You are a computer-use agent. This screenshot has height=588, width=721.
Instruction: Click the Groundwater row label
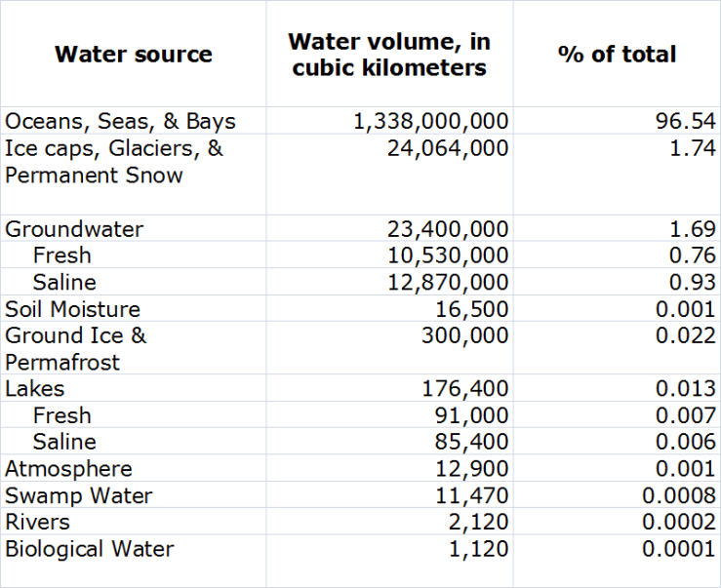(74, 228)
